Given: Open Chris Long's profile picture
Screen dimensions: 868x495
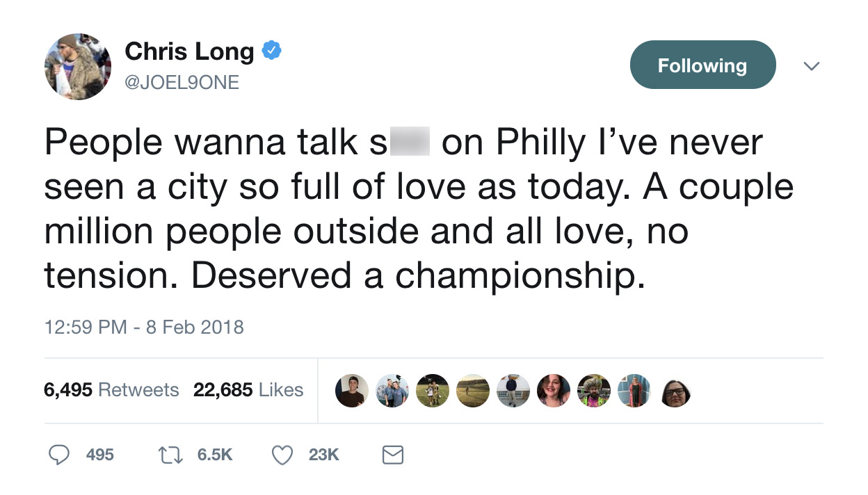Looking at the screenshot, I should point(79,67).
